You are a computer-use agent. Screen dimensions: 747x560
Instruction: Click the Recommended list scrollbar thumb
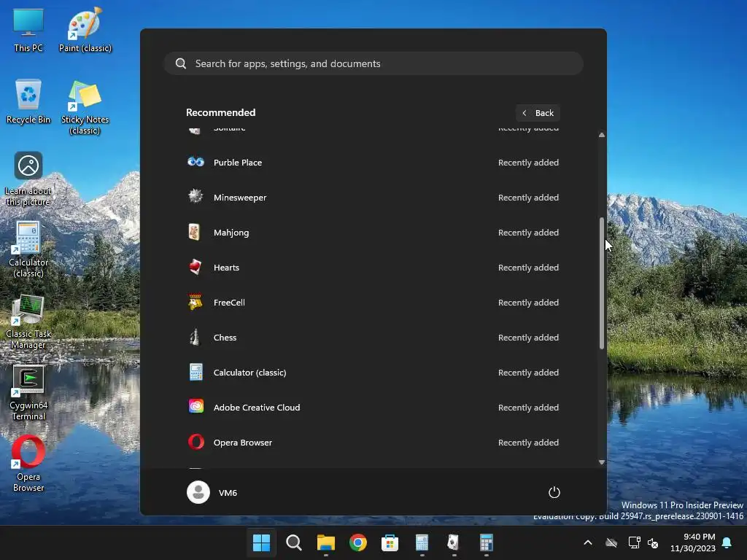pyautogui.click(x=602, y=283)
